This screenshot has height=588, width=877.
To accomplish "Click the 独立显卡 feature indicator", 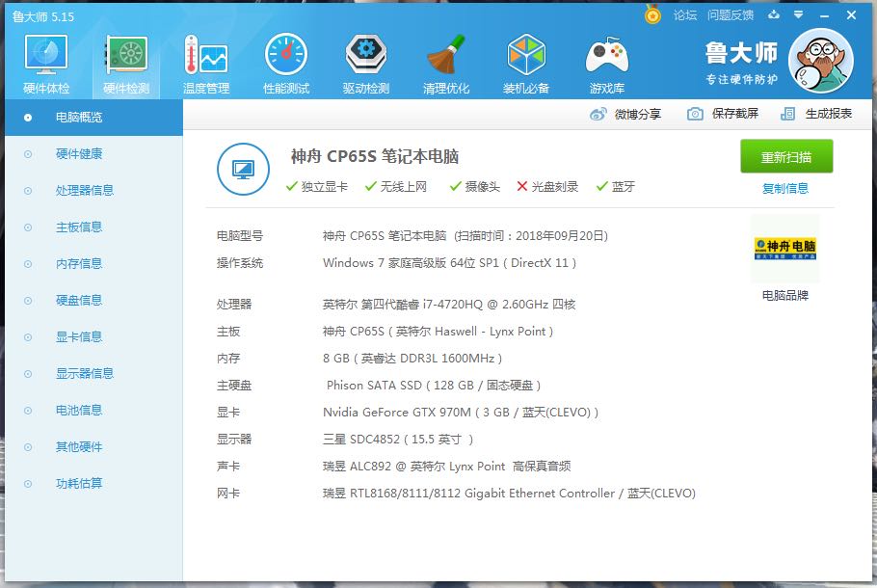I will (x=316, y=186).
